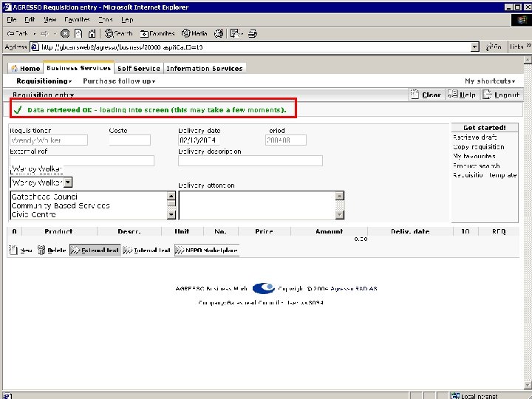The height and width of the screenshot is (399, 532).
Task: Click Retrieve draft link
Action: point(474,137)
